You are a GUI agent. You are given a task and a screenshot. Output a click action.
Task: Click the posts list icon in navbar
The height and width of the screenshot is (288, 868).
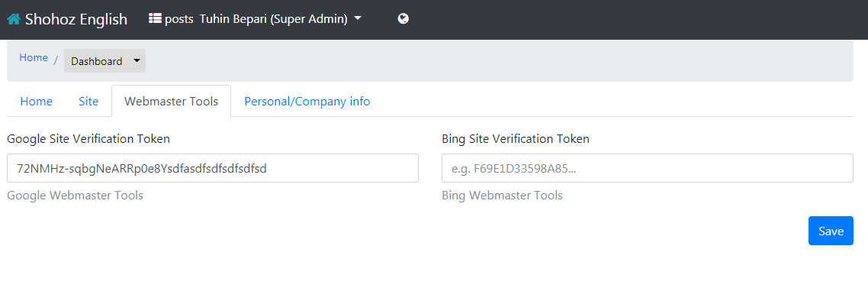tap(155, 19)
